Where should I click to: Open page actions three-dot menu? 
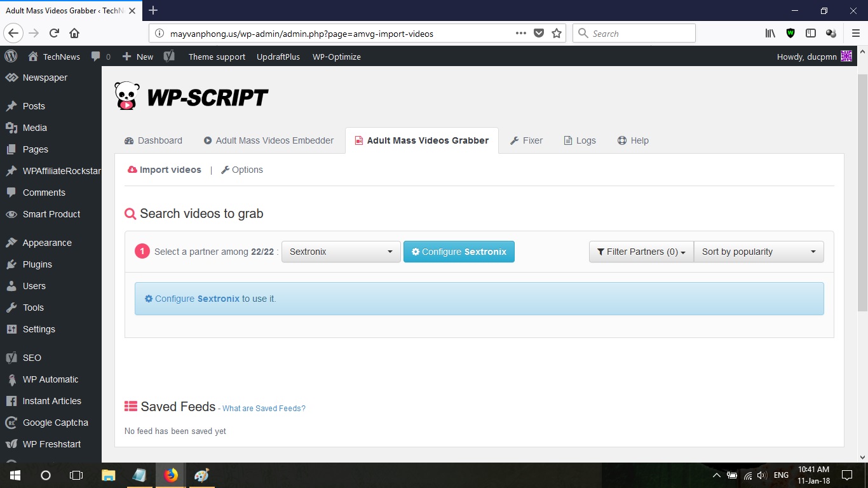[521, 34]
